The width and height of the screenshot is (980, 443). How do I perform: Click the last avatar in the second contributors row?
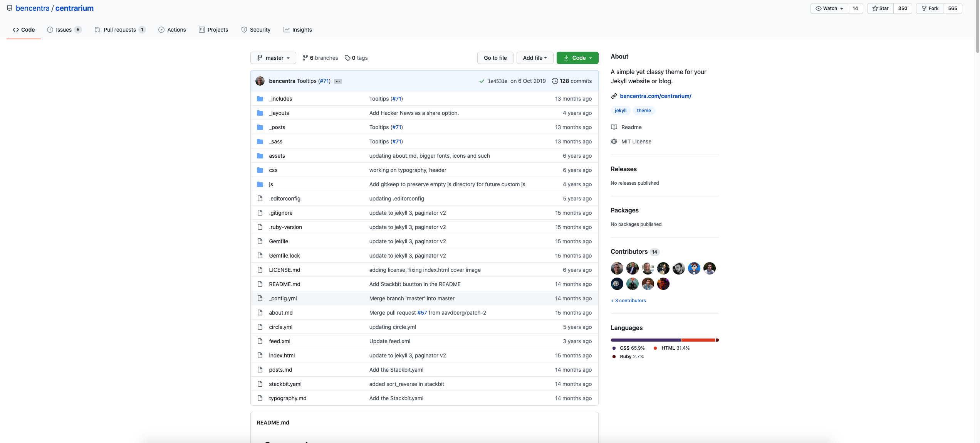pyautogui.click(x=663, y=284)
